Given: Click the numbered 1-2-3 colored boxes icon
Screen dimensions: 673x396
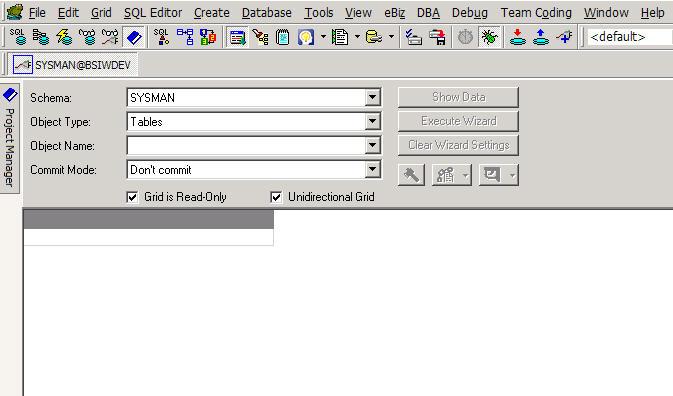Looking at the screenshot, I should tap(208, 37).
